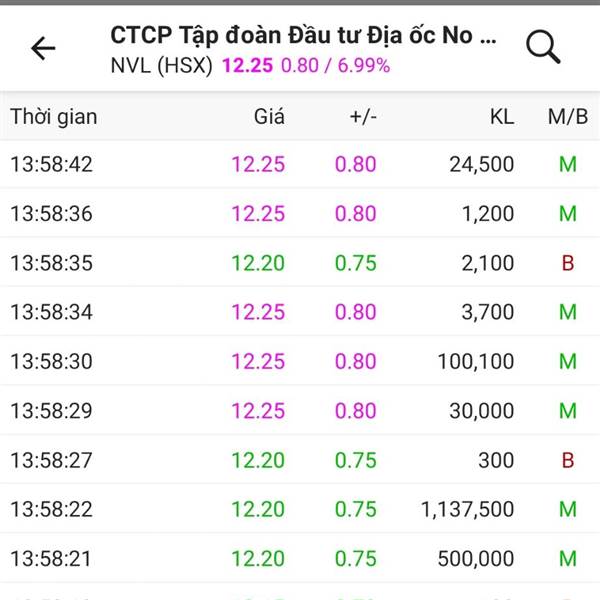600x600 pixels.
Task: Tap the 100,100 volume at 13:58:30
Action: (x=476, y=361)
